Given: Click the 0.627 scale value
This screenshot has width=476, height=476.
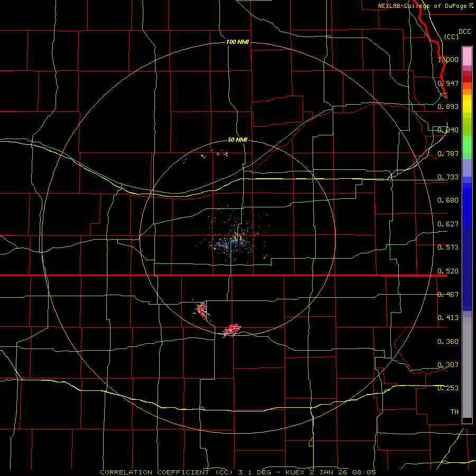Looking at the screenshot, I should [448, 224].
